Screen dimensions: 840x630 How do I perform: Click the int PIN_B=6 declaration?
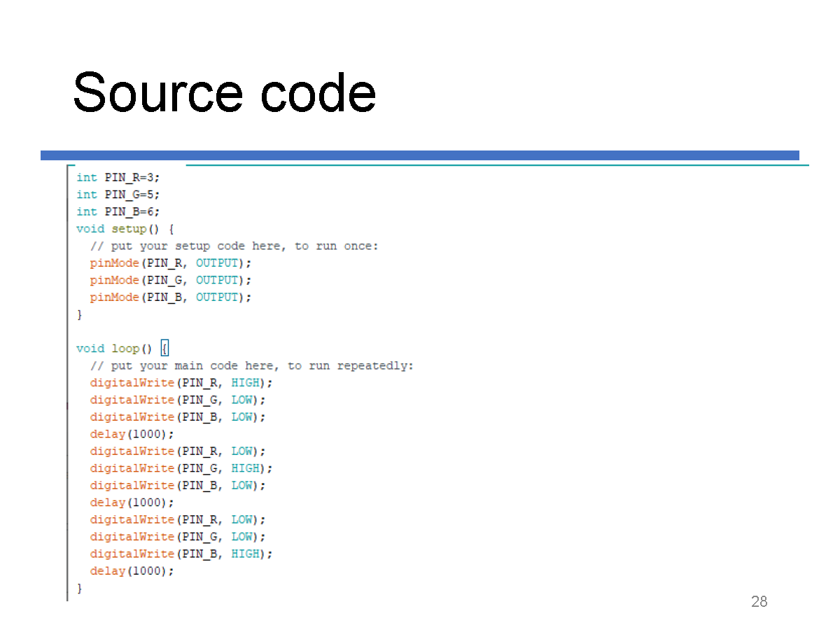[117, 211]
